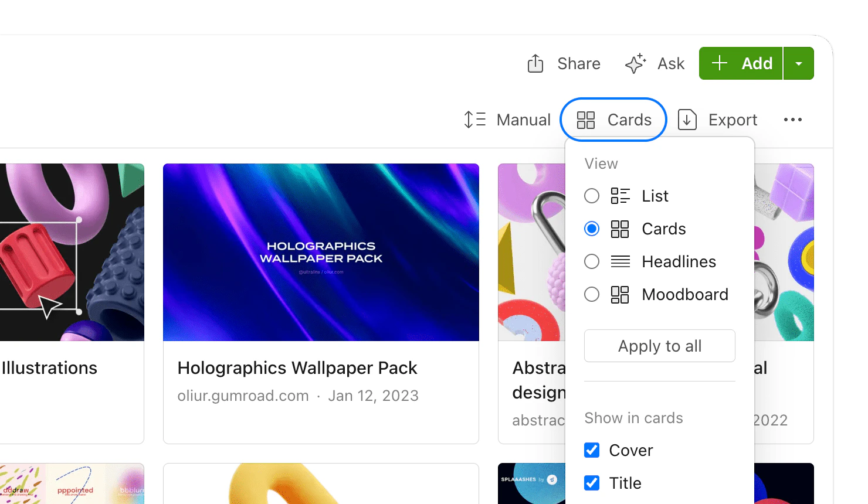Viewport: 868px width, 504px height.
Task: Click the Ask sparkle icon
Action: [636, 63]
